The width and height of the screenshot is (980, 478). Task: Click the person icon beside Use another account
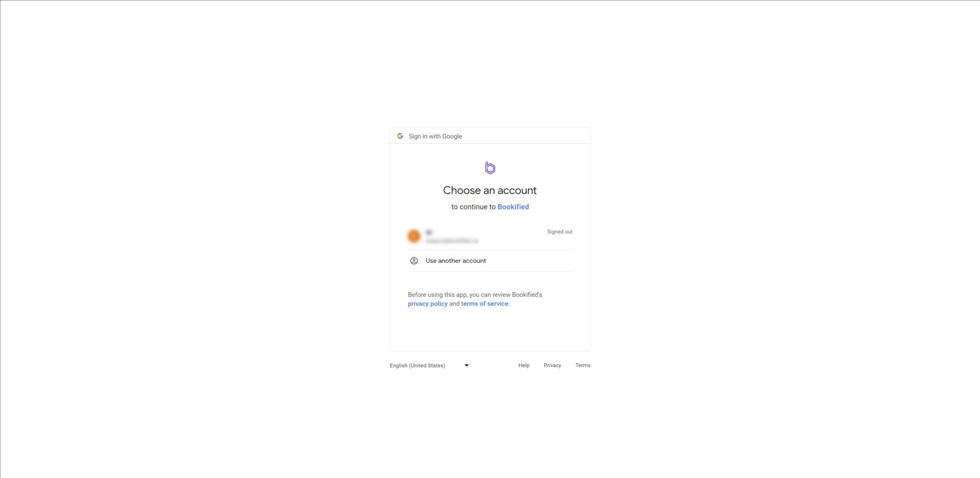(414, 261)
